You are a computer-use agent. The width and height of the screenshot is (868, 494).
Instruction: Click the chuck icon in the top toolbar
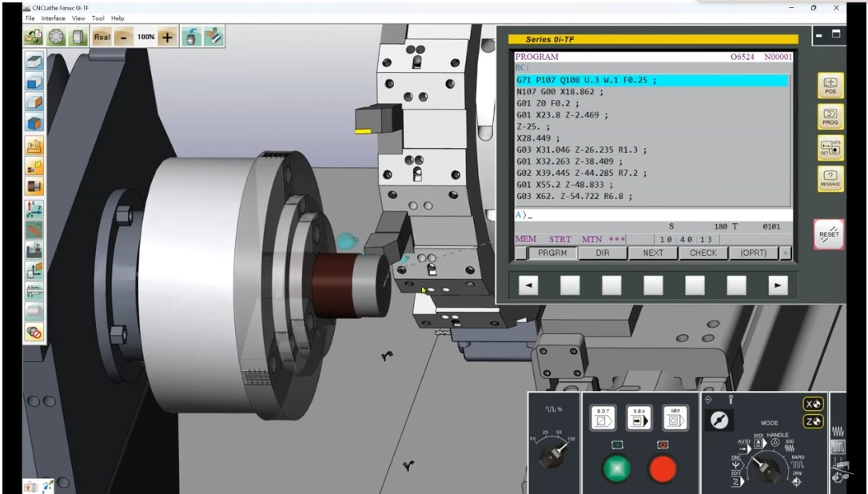coord(56,37)
